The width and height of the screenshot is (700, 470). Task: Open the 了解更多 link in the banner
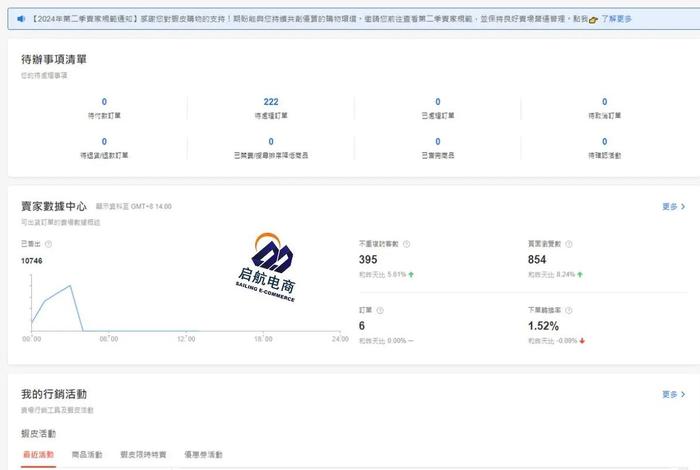tap(616, 19)
